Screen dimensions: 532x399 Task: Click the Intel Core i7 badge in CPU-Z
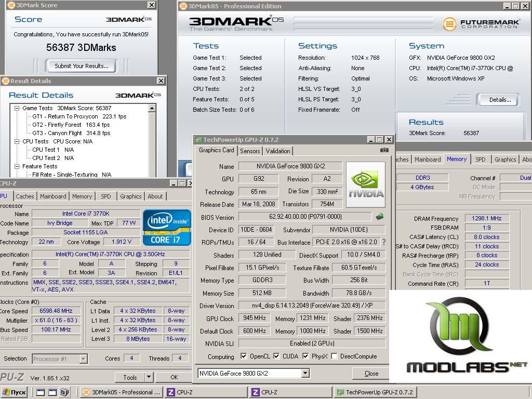tap(167, 228)
